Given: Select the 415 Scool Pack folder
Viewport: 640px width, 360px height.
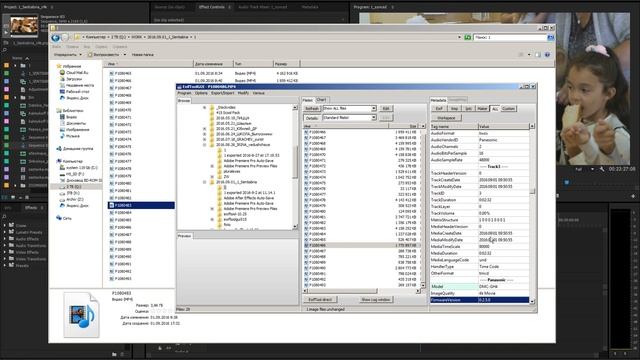Looking at the screenshot, I should pos(228,113).
